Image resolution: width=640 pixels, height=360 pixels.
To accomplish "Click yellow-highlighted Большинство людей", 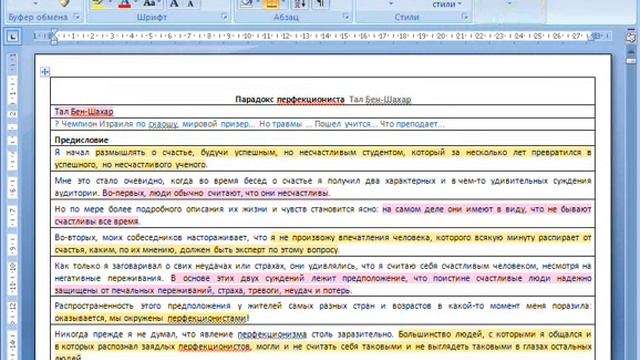I will [439, 334].
